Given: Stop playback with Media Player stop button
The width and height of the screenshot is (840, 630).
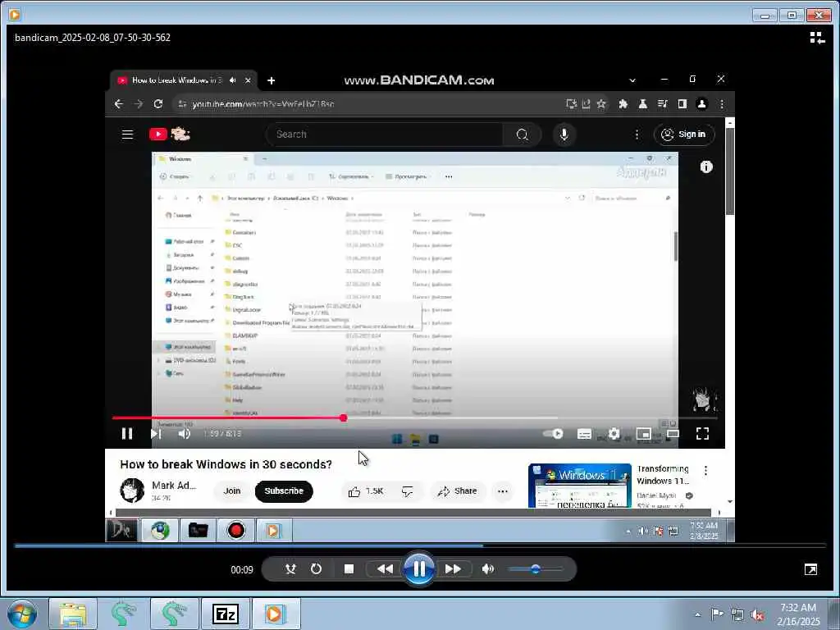Looking at the screenshot, I should pyautogui.click(x=349, y=569).
